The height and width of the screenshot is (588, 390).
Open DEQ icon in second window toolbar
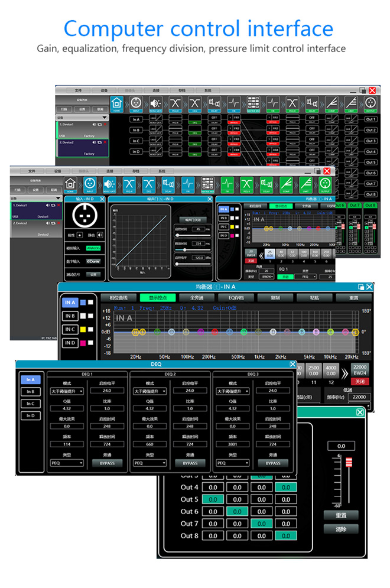click(x=149, y=185)
